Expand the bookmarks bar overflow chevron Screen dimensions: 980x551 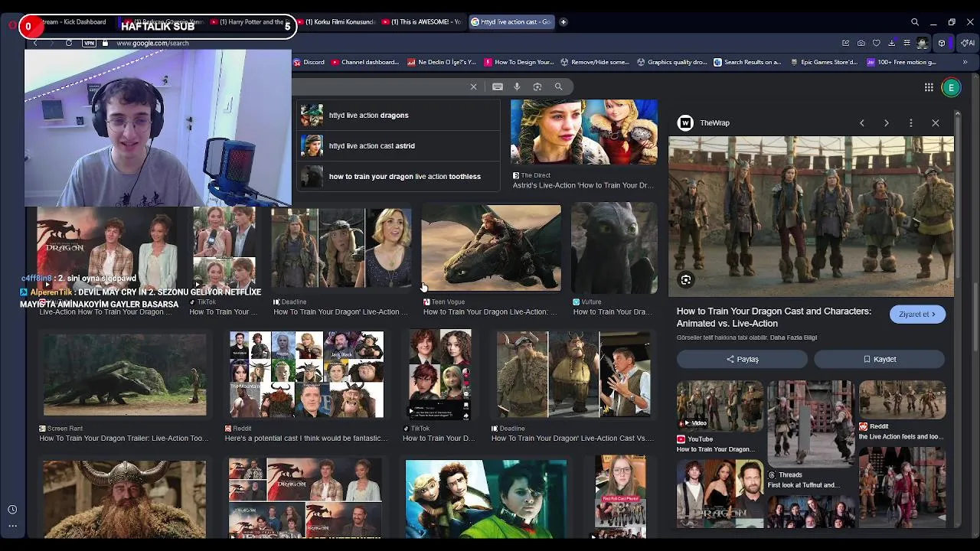(x=965, y=62)
